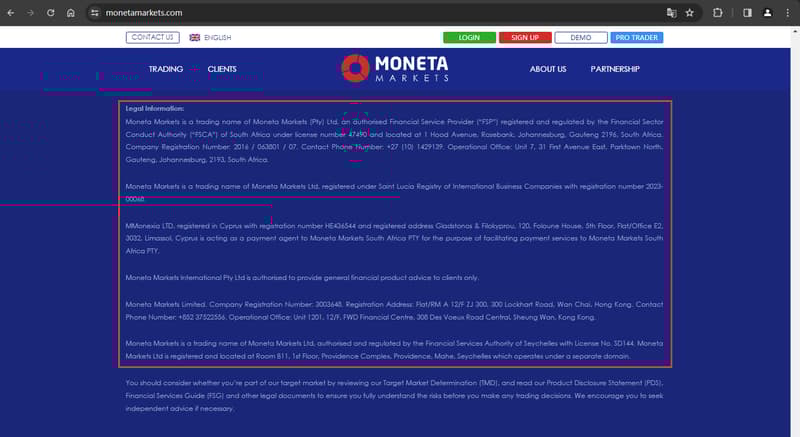Click the DEMO button
Image resolution: width=800 pixels, height=437 pixels.
click(581, 38)
